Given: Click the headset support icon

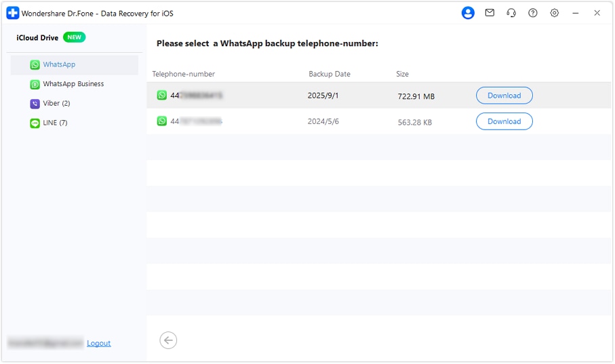Looking at the screenshot, I should tap(511, 13).
